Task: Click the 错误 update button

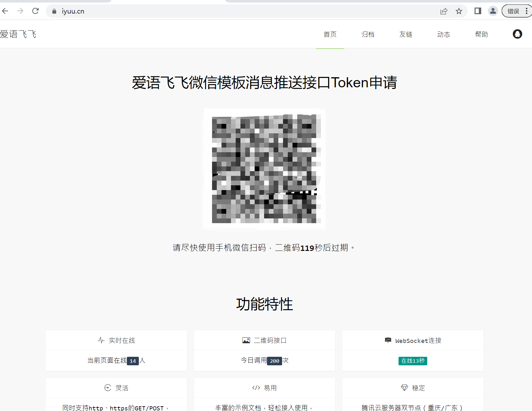Action: coord(517,11)
